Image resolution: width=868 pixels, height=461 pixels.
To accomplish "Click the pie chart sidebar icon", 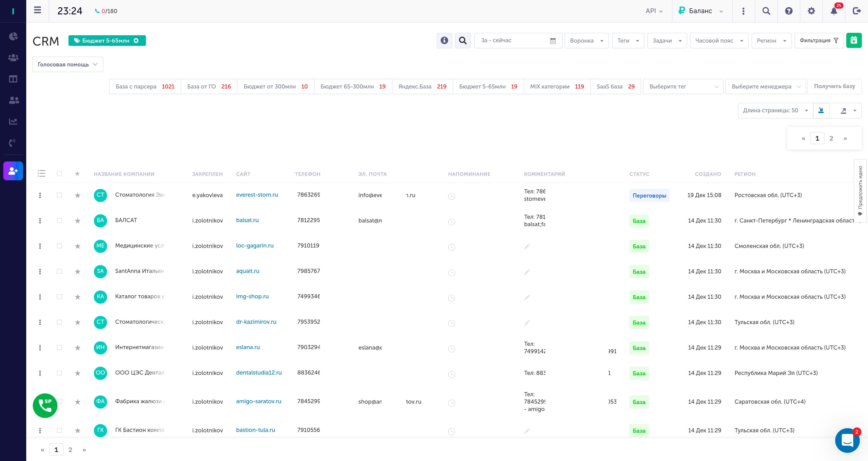I will [13, 36].
